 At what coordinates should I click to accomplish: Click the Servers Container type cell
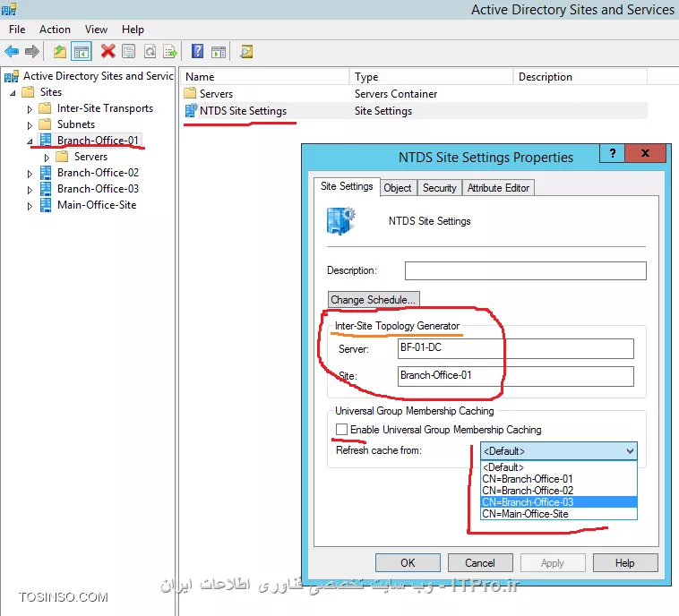396,93
